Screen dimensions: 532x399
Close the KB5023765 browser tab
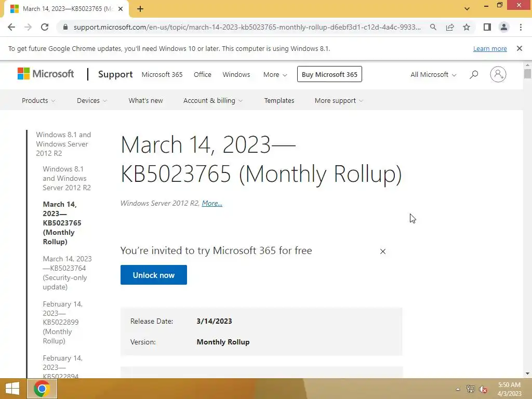pyautogui.click(x=121, y=9)
